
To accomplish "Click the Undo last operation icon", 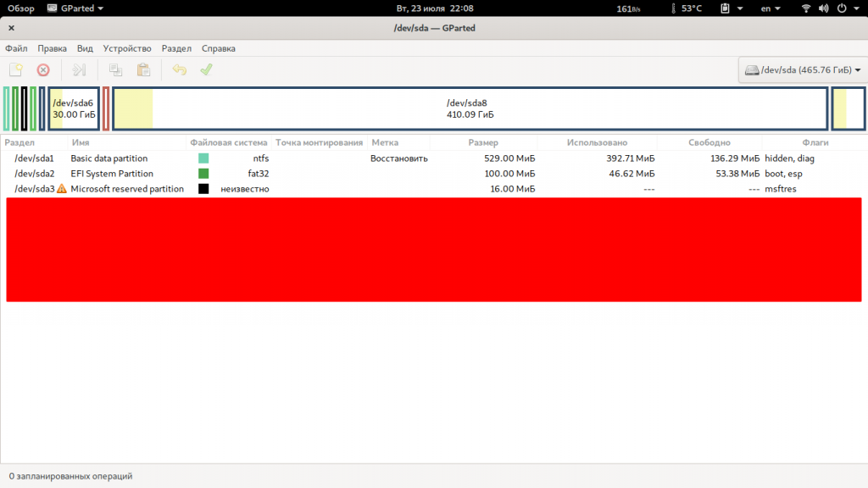I will tap(180, 69).
